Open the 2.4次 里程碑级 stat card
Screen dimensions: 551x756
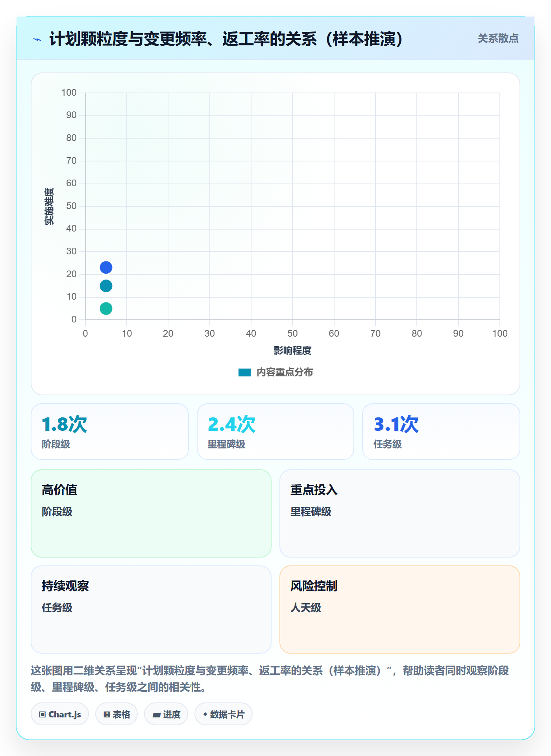coord(275,432)
